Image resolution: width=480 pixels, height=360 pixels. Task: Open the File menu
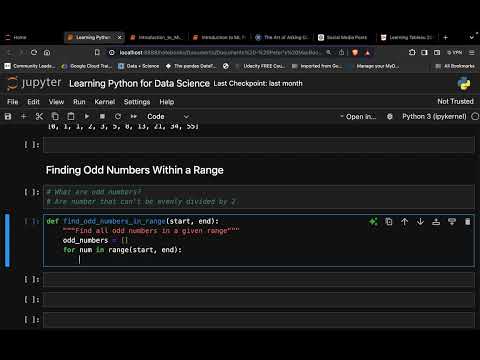(x=13, y=102)
